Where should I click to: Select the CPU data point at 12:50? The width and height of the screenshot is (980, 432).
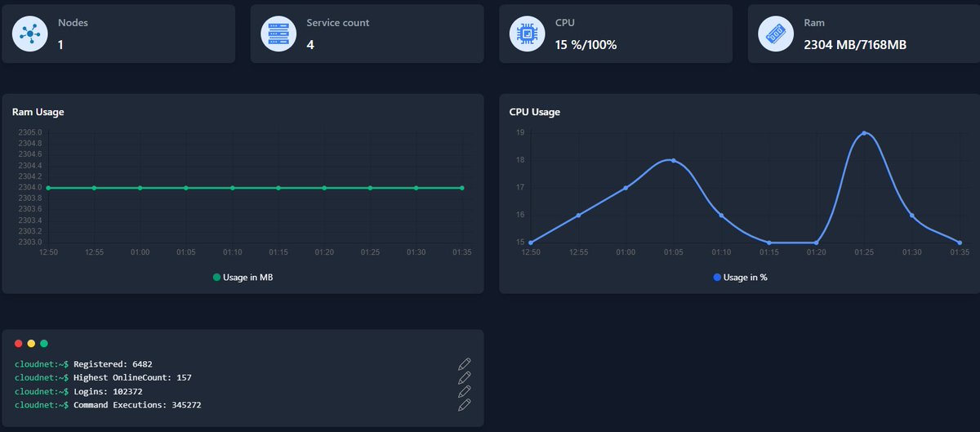[531, 243]
